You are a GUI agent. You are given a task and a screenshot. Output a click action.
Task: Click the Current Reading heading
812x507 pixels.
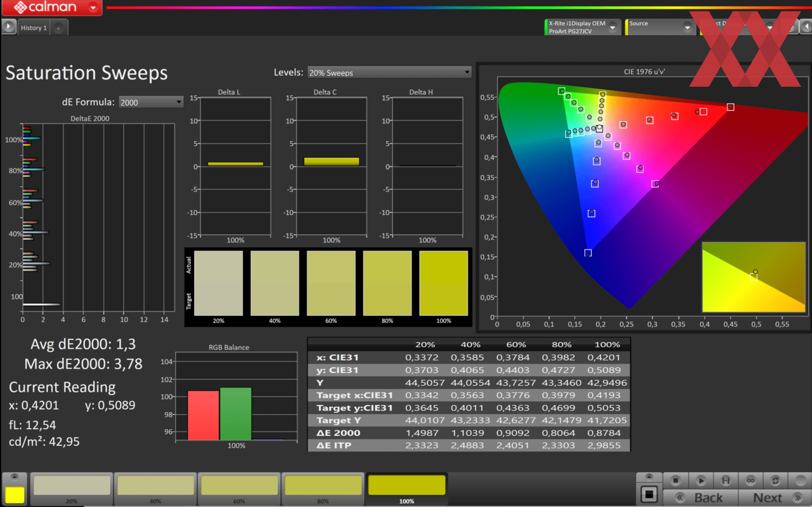(62, 387)
